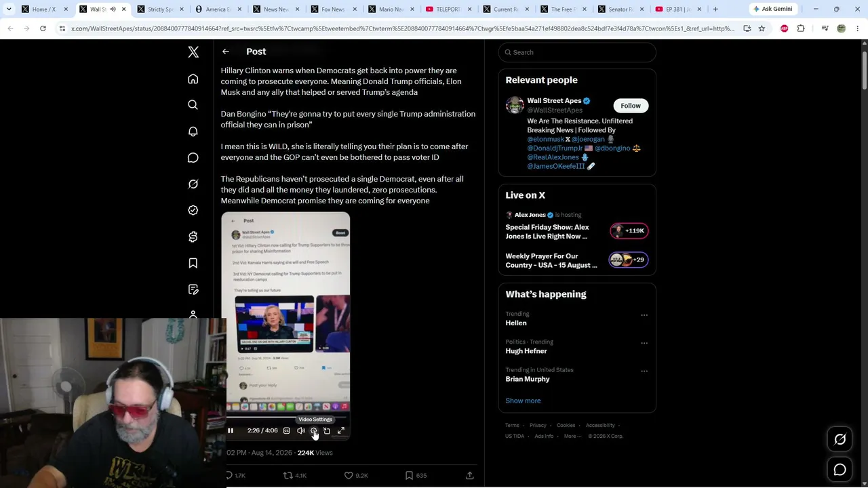Open the Wall Street Apes profile name
The image size is (868, 488).
coord(554,101)
